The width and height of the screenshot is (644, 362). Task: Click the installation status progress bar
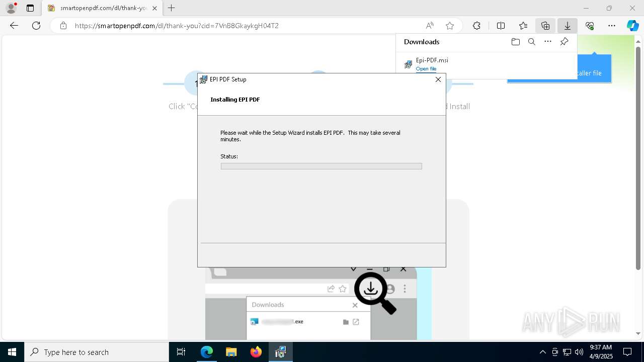tap(321, 166)
